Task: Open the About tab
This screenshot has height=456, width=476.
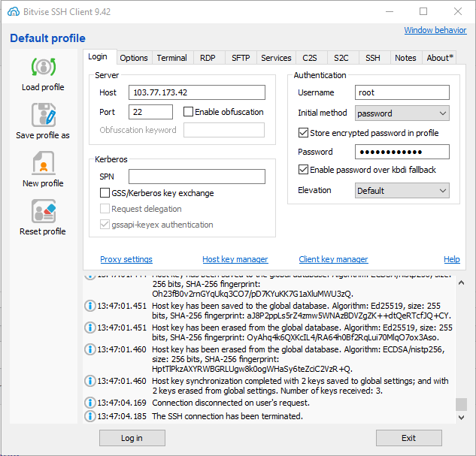Action: click(x=440, y=58)
